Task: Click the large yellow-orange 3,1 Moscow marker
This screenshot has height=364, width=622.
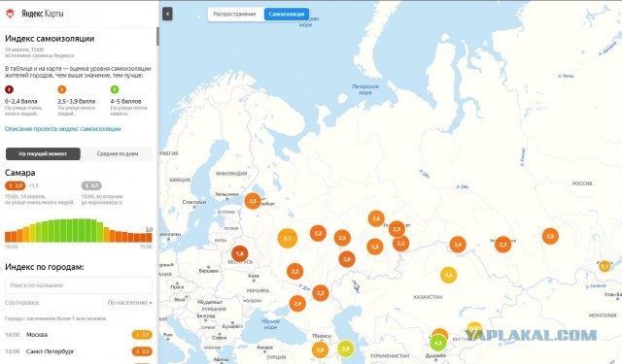Action: (x=288, y=239)
